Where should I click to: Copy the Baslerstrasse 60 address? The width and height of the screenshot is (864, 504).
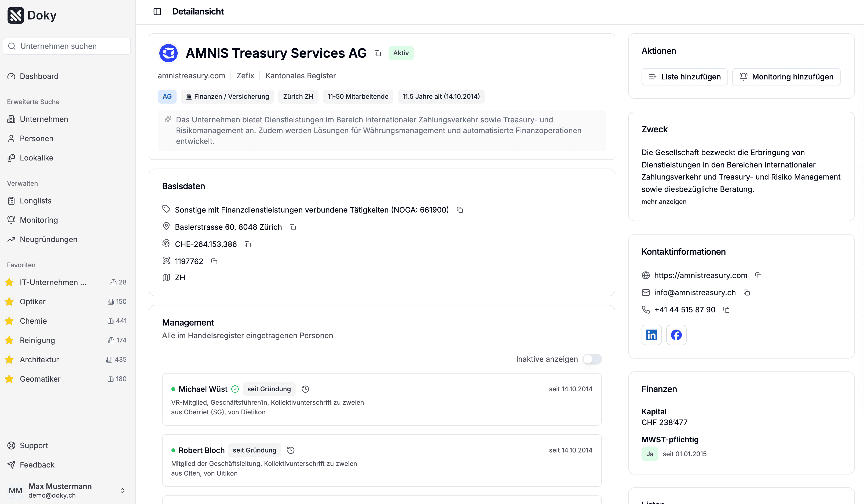point(292,227)
